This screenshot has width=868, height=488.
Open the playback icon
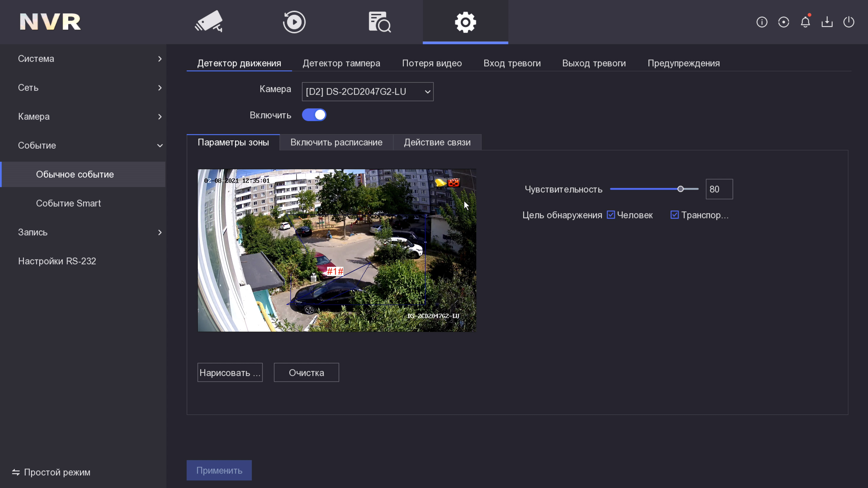coord(294,22)
